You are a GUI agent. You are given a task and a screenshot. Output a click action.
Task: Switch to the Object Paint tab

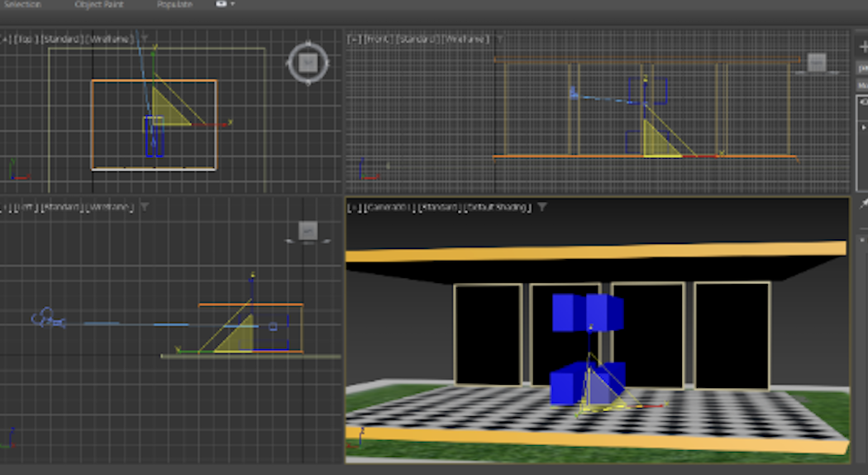click(99, 4)
